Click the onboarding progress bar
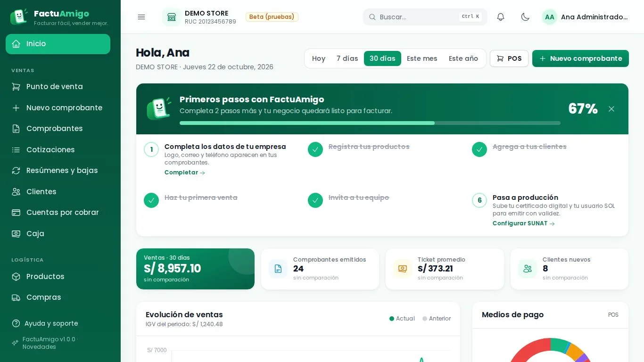644x362 pixels. (370, 123)
